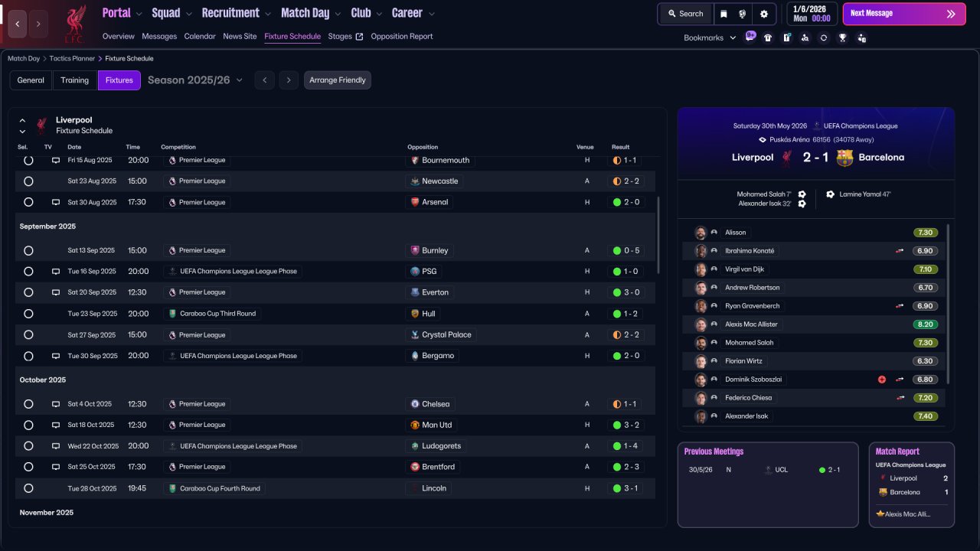Click the date display 1/6/2026 Mon

point(812,14)
